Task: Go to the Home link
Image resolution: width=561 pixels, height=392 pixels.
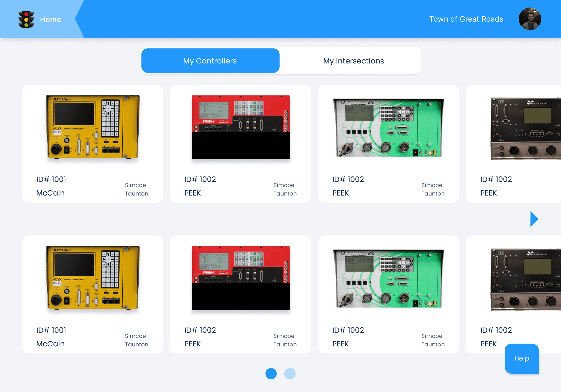Action: (50, 19)
